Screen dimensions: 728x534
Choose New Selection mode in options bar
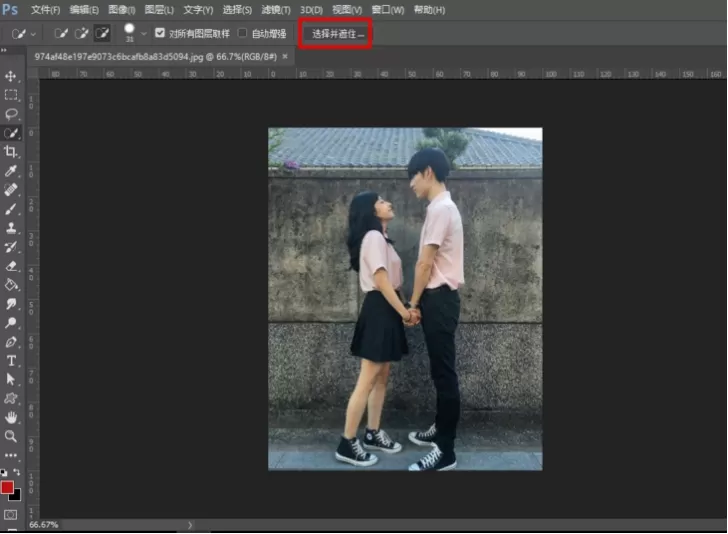coord(61,33)
